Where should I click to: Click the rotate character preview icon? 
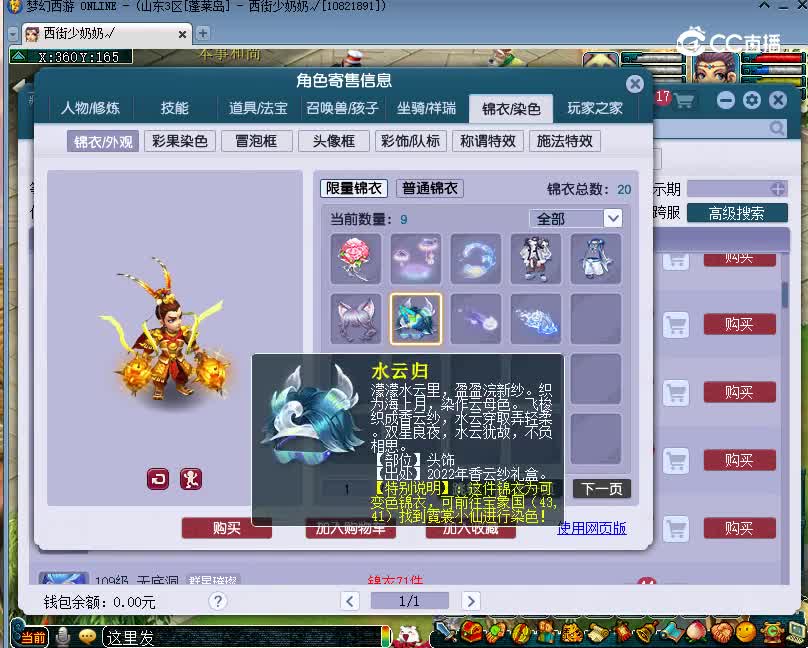coord(158,479)
